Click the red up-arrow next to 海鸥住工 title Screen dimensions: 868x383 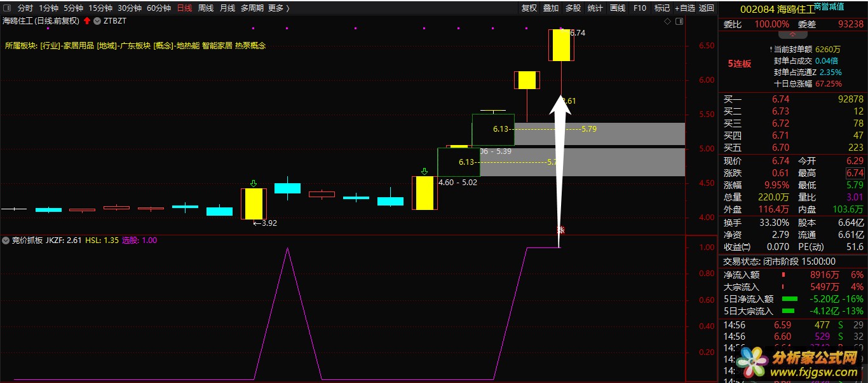tap(86, 21)
